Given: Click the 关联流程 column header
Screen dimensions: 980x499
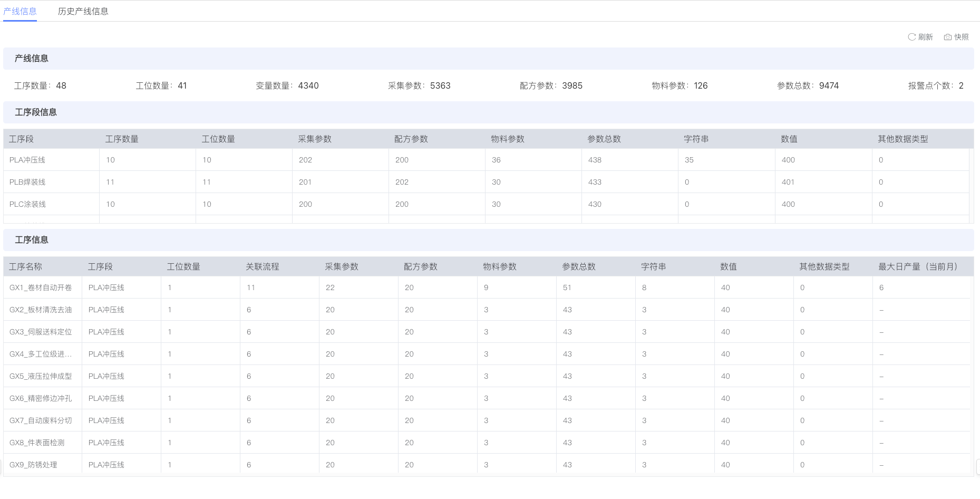Looking at the screenshot, I should point(263,266).
